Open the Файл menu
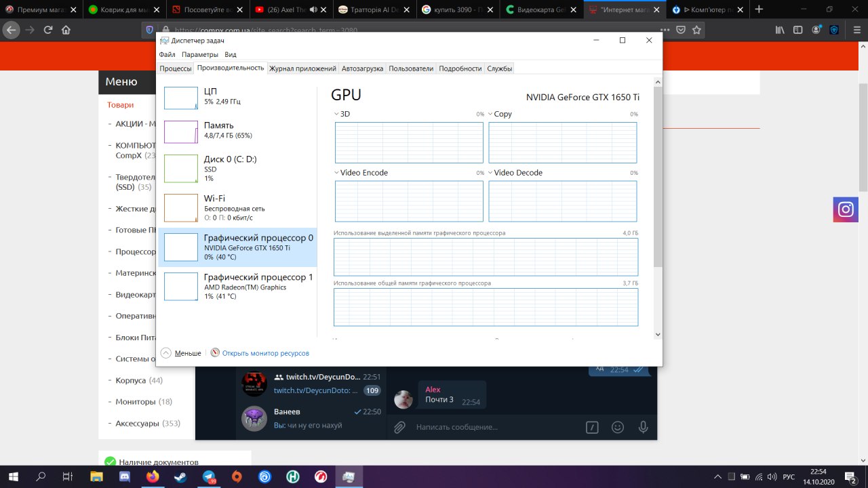This screenshot has width=868, height=488. click(167, 54)
